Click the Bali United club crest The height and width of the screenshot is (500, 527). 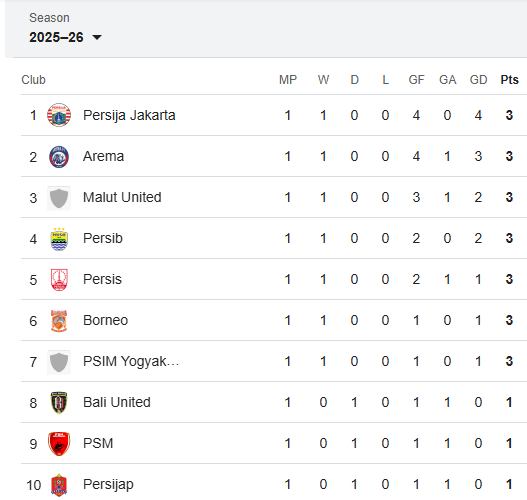[59, 403]
